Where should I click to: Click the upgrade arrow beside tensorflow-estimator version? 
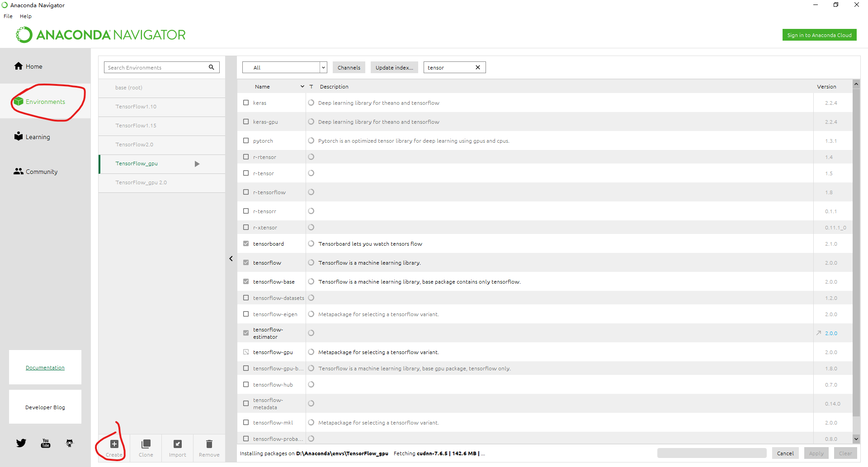(819, 333)
